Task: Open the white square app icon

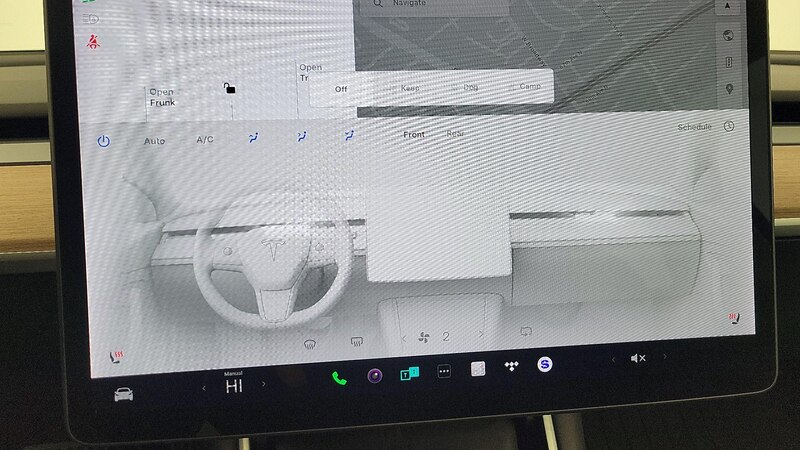Action: pos(478,369)
